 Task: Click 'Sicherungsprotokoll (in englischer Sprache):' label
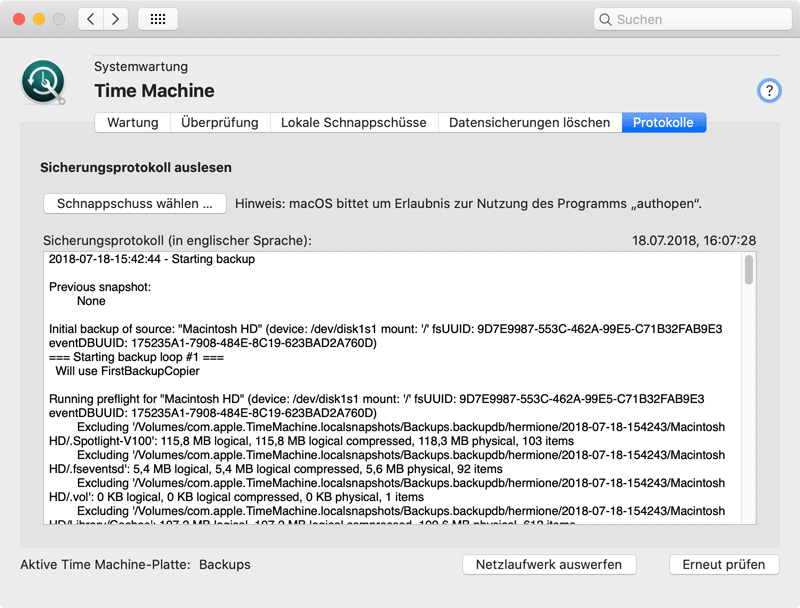[x=177, y=241]
